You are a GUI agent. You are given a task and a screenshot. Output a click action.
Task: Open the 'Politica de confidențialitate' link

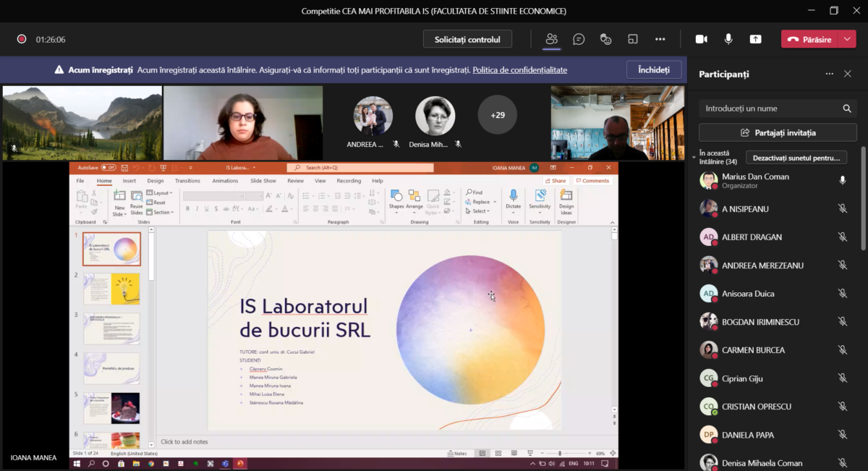(519, 70)
